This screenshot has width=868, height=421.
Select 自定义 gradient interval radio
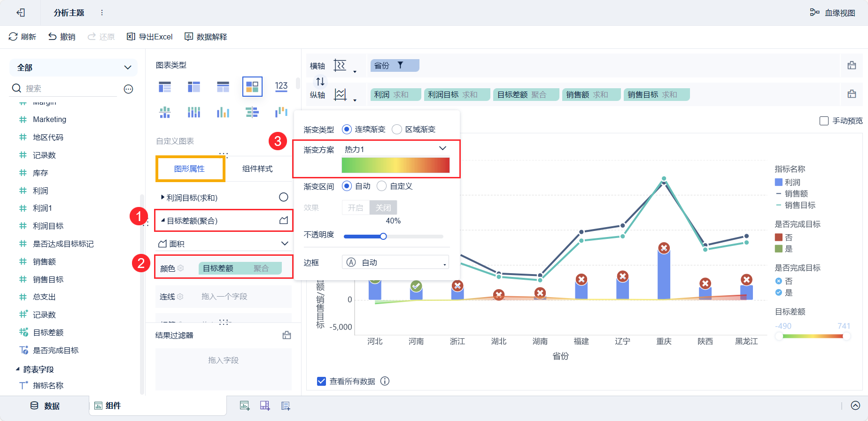(382, 186)
